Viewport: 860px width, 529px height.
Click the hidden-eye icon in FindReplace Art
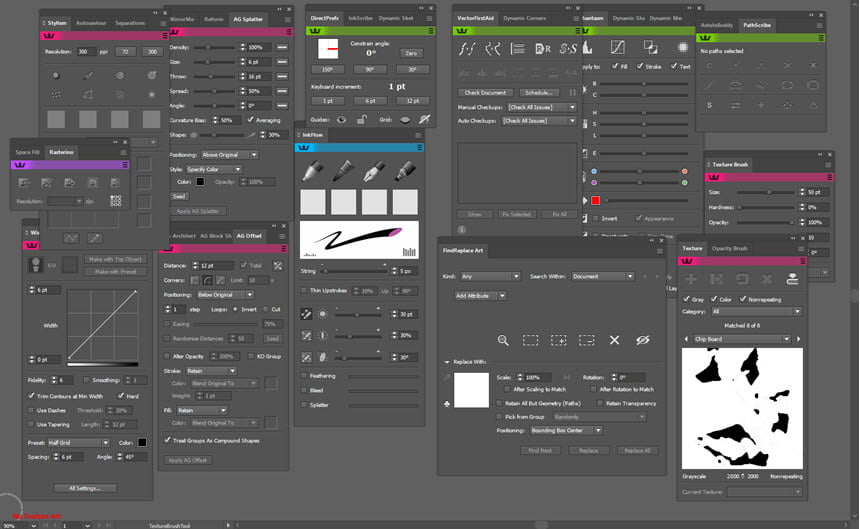(643, 340)
